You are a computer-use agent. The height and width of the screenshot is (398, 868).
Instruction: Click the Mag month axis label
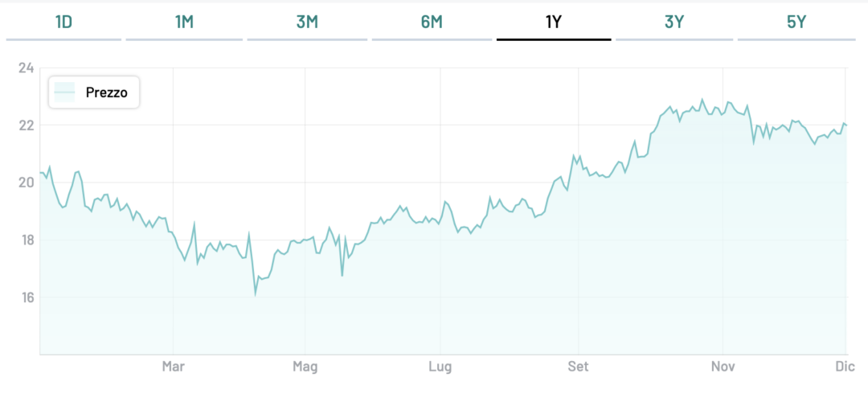pos(305,367)
